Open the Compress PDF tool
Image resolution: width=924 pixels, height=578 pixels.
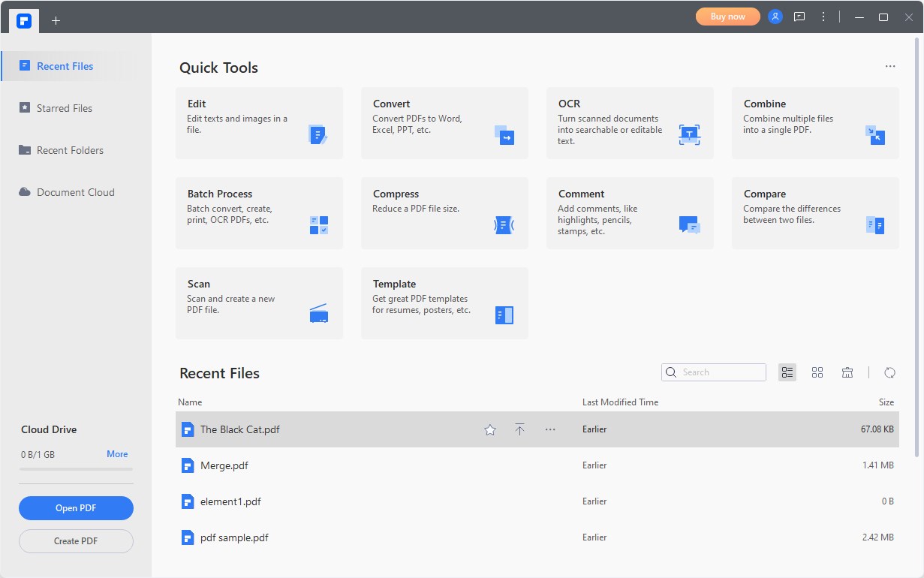click(x=444, y=213)
